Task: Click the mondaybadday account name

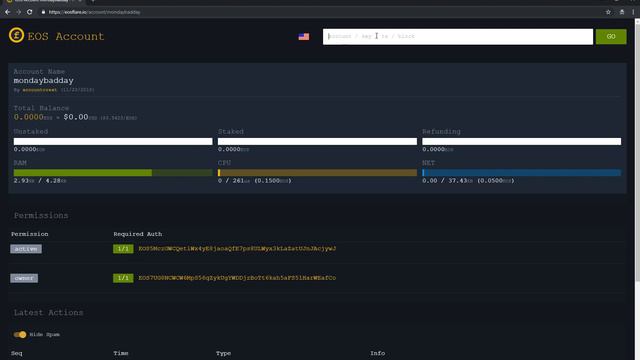Action: click(x=43, y=80)
